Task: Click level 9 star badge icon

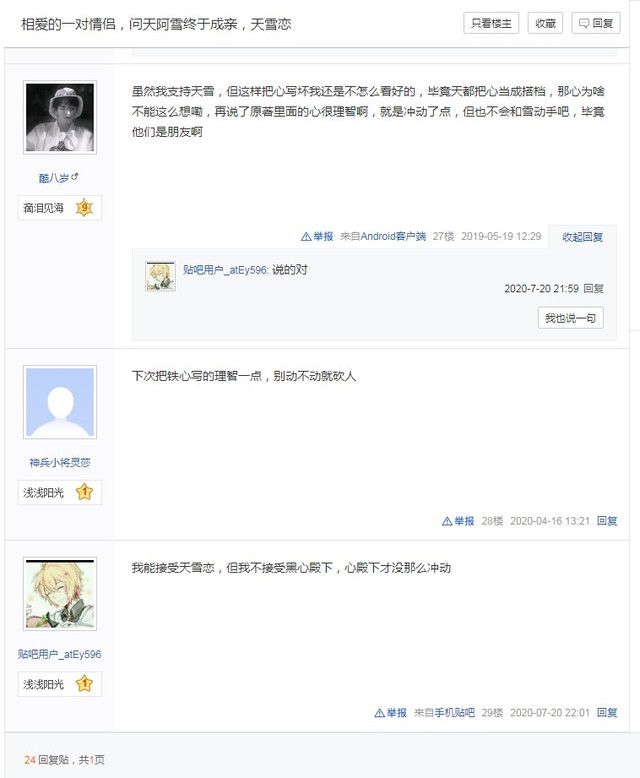Action: 84,207
